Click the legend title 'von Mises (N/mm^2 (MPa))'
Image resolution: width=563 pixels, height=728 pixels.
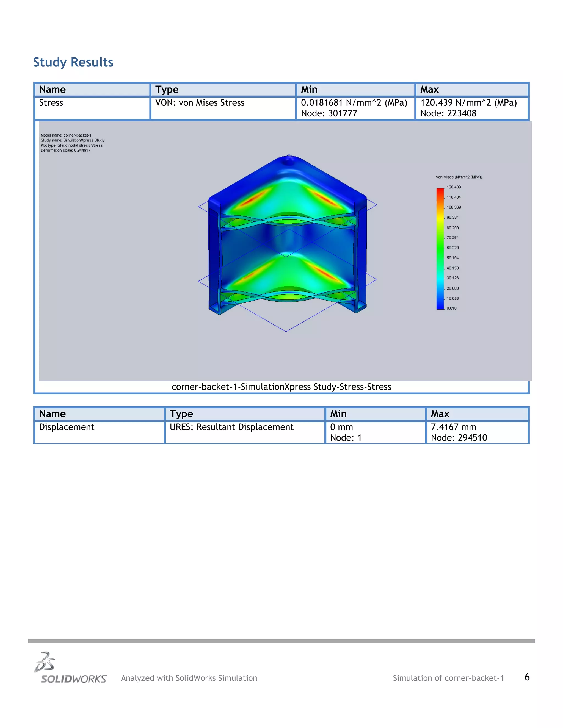[459, 177]
